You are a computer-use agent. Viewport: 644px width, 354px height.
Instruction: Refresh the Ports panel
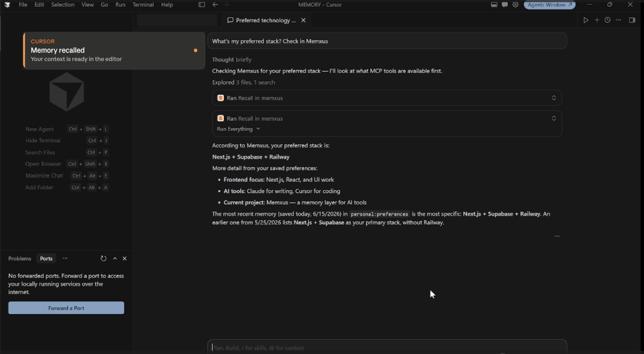(x=104, y=259)
